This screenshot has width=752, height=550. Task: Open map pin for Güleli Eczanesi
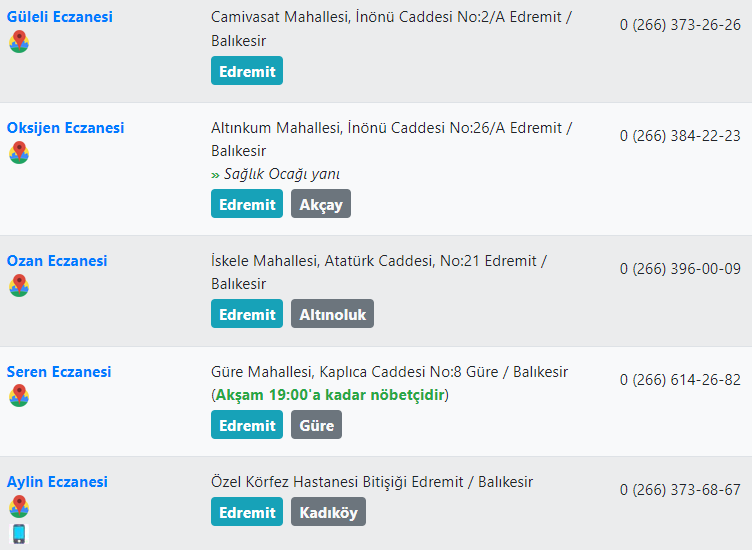coord(19,42)
